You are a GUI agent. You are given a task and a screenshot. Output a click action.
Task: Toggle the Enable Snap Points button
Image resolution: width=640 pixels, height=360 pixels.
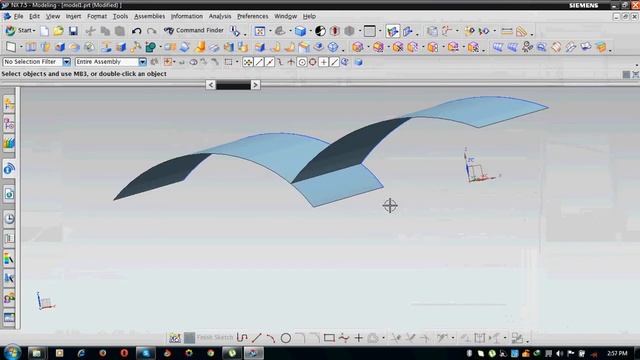point(248,62)
